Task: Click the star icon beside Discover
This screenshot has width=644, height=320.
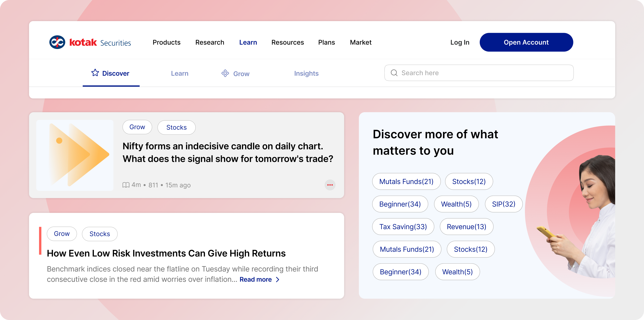Action: click(x=95, y=73)
